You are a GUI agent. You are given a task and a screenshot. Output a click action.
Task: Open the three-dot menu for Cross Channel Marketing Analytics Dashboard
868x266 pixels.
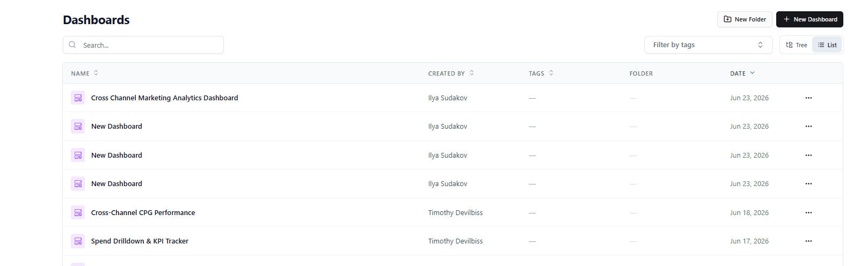coord(808,98)
